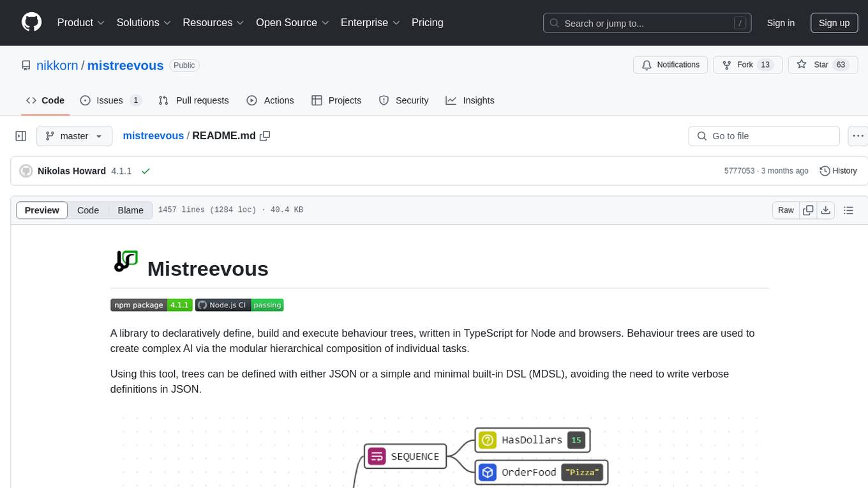Switch to the Security tab
Viewport: 868px width, 488px height.
pyautogui.click(x=403, y=100)
